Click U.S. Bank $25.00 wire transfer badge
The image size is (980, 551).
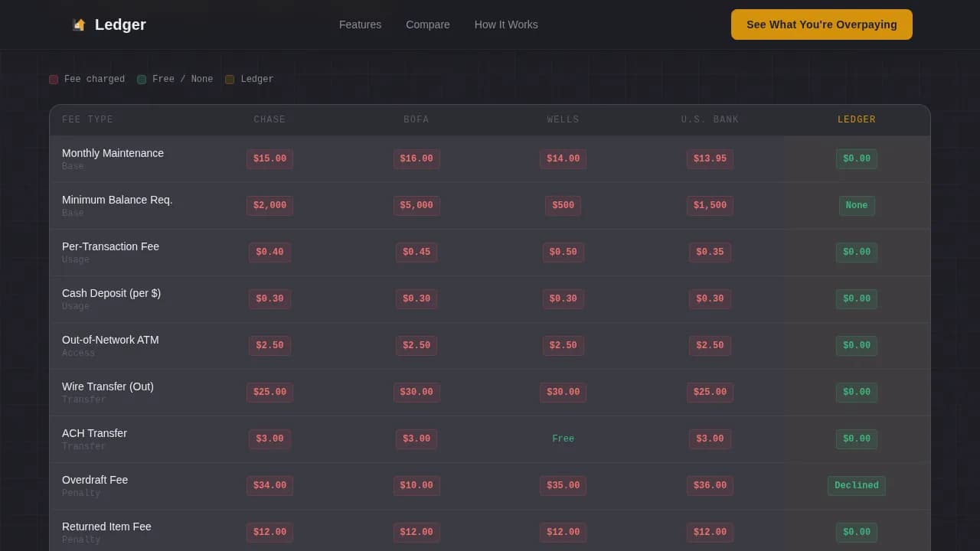710,393
